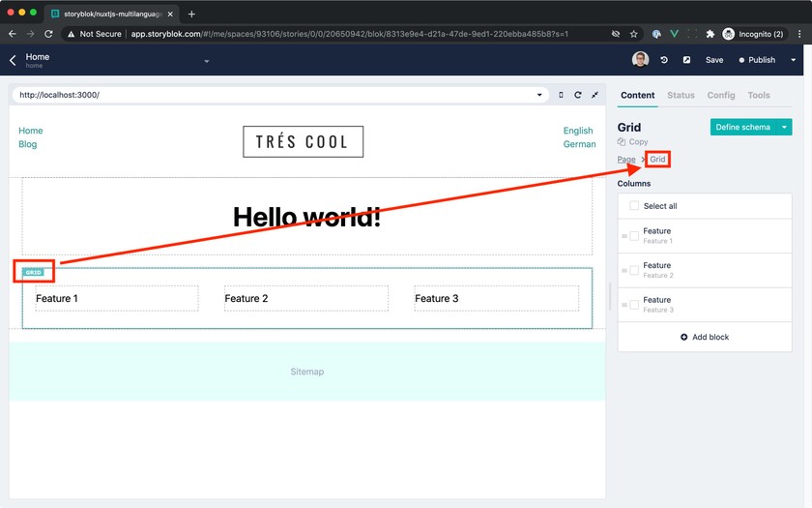Reload the preview iframe
This screenshot has height=508, width=812.
pos(578,95)
